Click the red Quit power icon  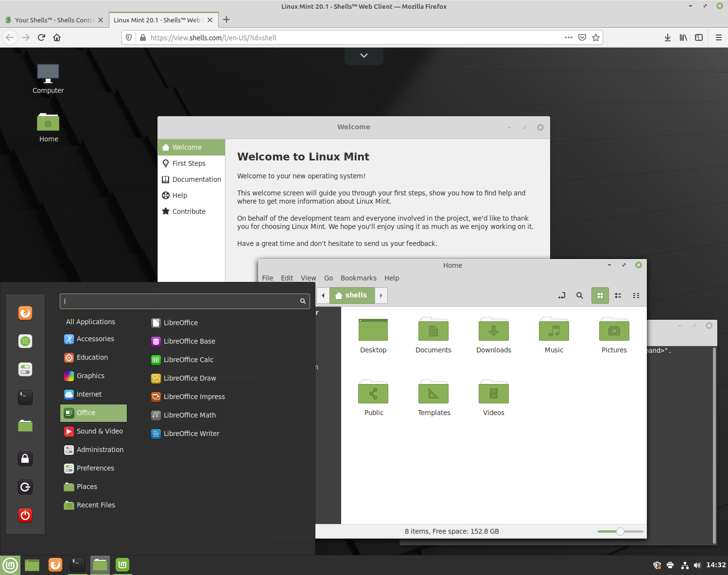click(x=25, y=515)
